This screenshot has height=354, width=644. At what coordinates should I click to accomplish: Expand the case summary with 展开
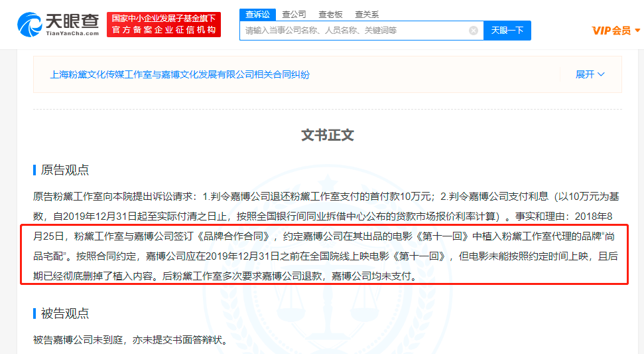pos(590,74)
